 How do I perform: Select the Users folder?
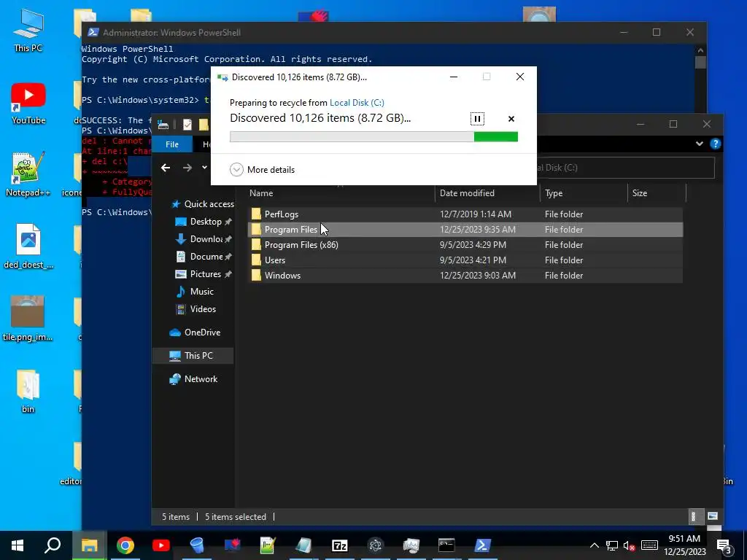tap(465, 260)
